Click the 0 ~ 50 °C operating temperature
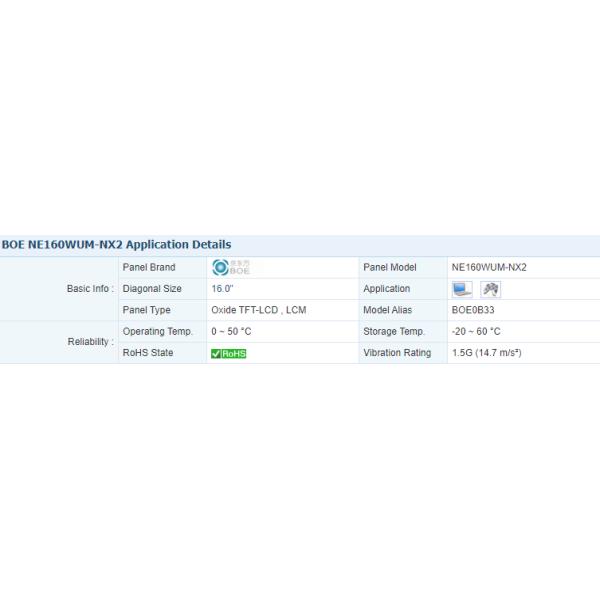 tap(231, 331)
